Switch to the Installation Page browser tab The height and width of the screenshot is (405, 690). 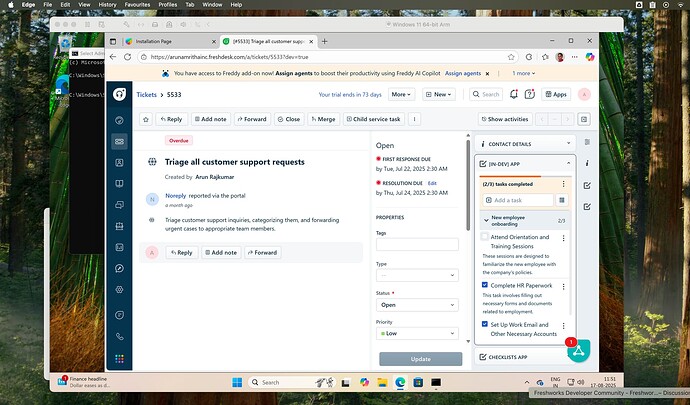point(165,41)
